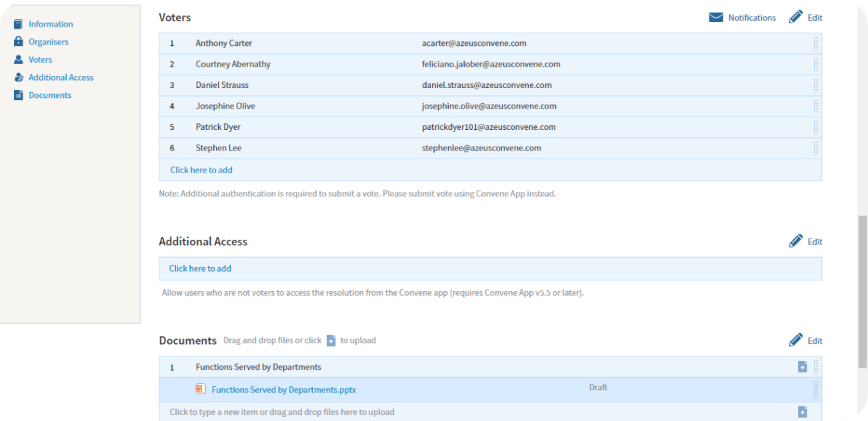This screenshot has width=868, height=421.
Task: Click the Documents section pencil edit icon
Action: [x=795, y=340]
